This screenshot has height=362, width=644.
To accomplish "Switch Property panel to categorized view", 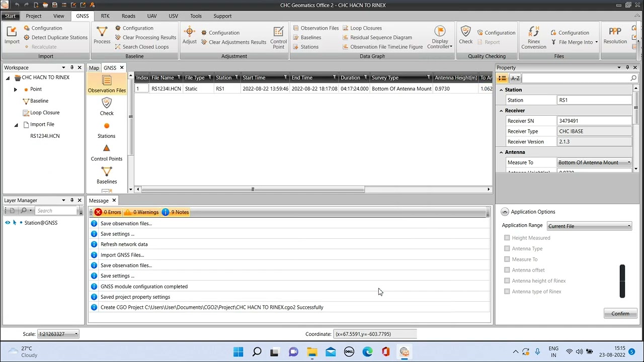I will [502, 78].
